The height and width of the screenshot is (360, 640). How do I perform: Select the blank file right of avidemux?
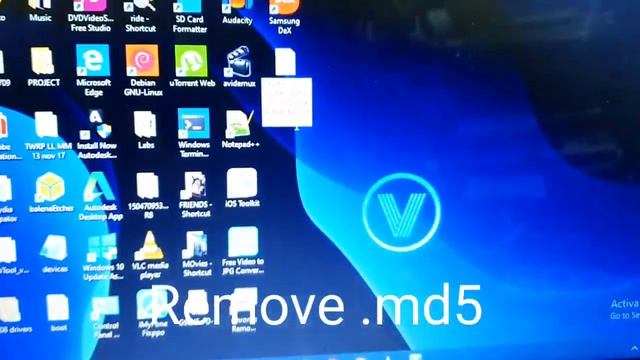coord(285,62)
